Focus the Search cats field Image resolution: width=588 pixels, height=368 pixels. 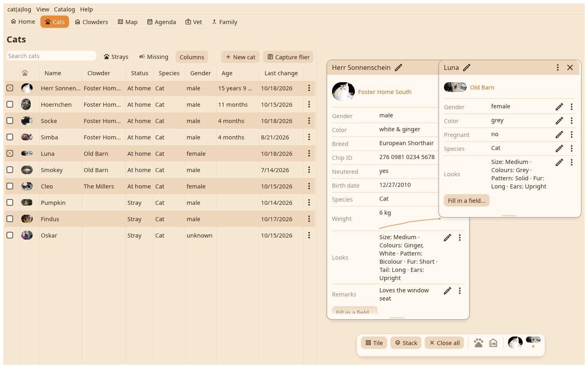(51, 56)
